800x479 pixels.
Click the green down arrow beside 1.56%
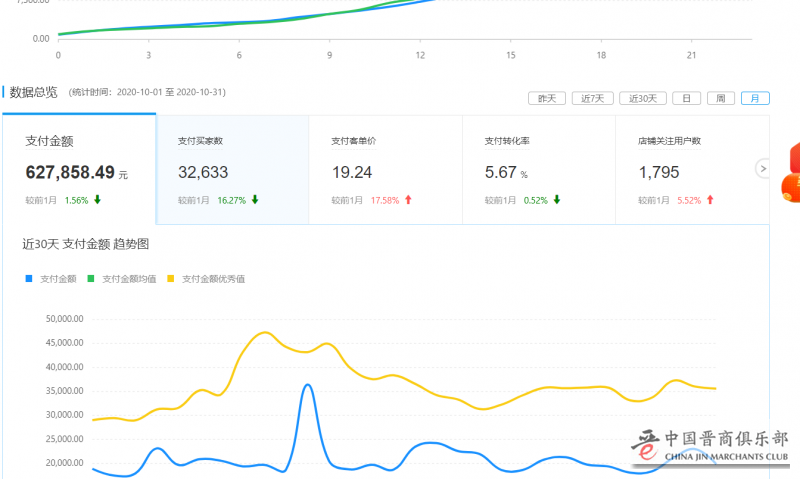(97, 200)
